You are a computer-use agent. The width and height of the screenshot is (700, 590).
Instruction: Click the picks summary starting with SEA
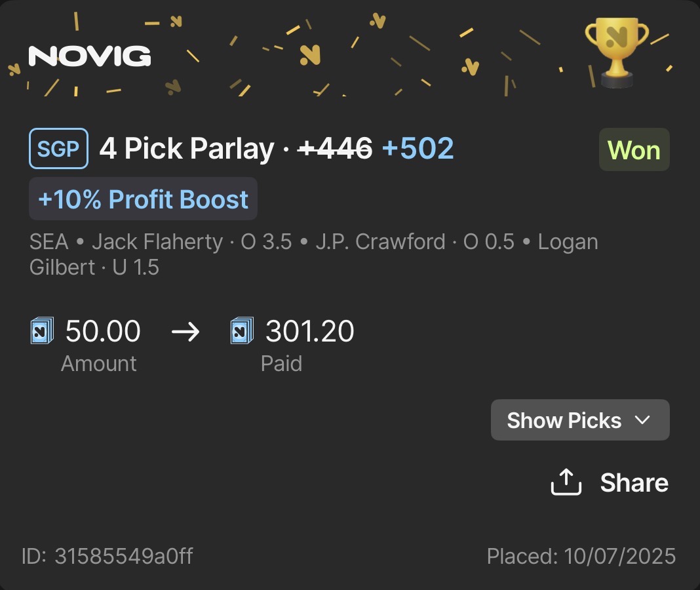point(313,254)
